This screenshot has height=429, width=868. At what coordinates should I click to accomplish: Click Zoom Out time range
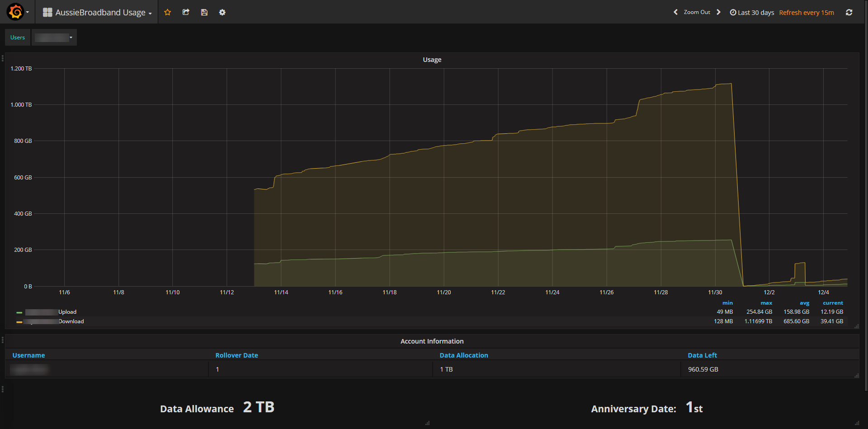697,12
